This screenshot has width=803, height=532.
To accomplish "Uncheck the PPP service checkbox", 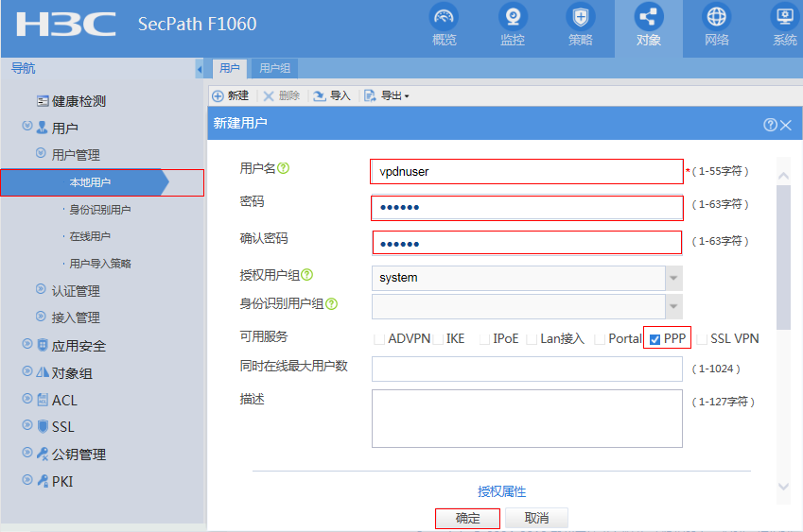I will (x=655, y=339).
